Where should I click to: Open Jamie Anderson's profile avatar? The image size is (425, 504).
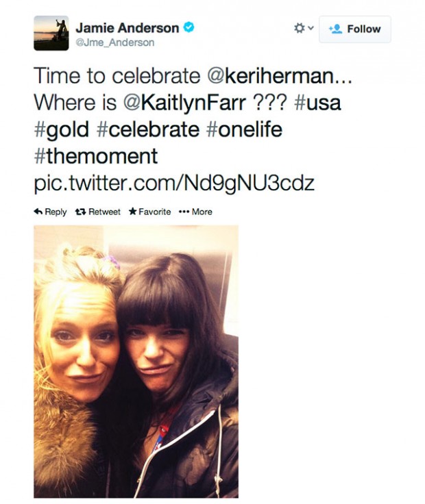pyautogui.click(x=51, y=34)
